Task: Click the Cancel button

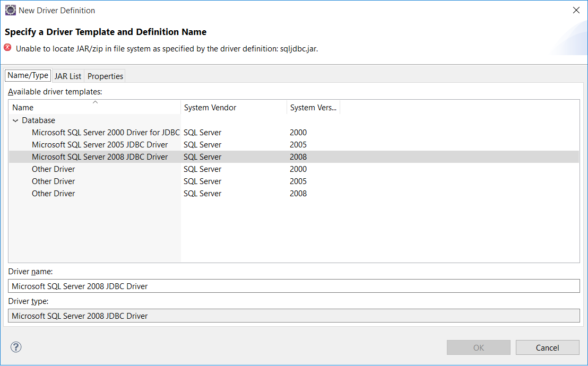Action: (548, 347)
